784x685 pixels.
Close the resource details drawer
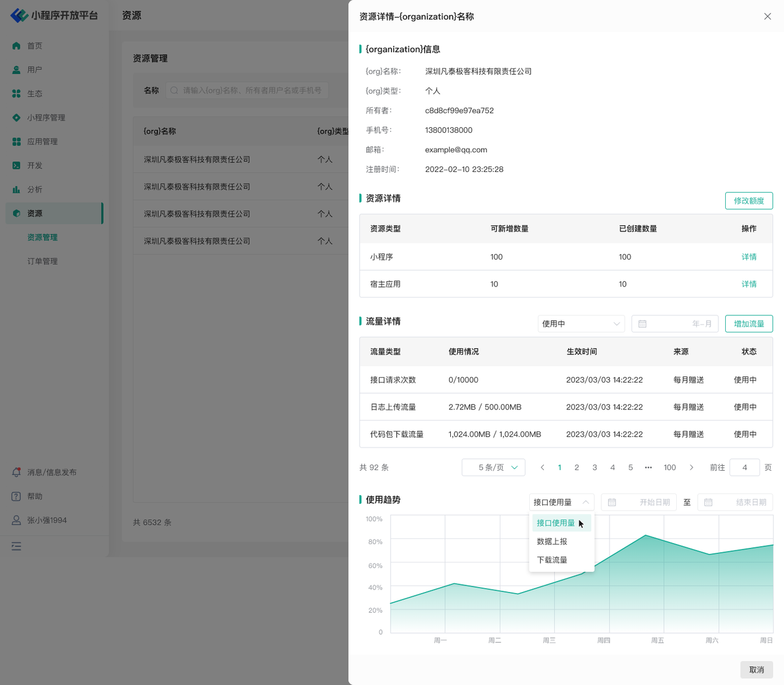tap(767, 17)
